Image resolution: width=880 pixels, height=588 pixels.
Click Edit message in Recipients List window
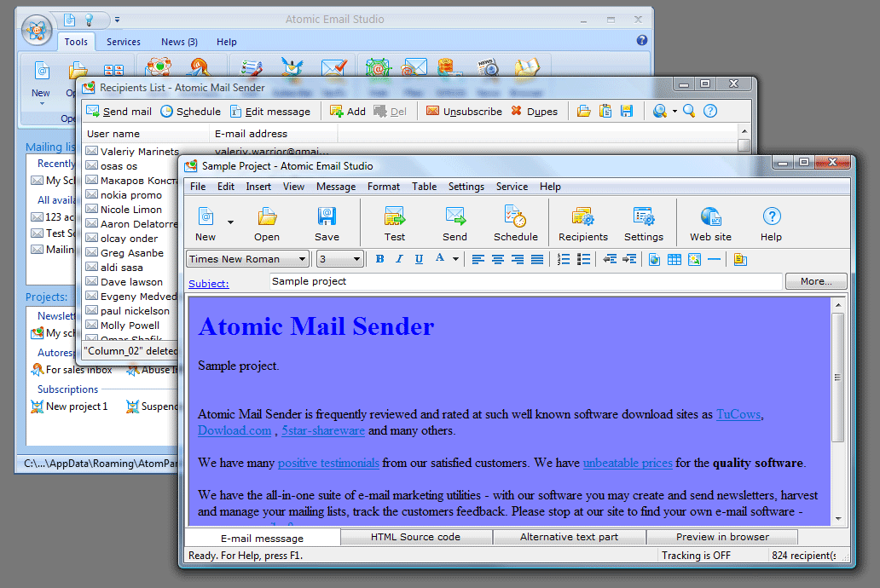point(270,111)
